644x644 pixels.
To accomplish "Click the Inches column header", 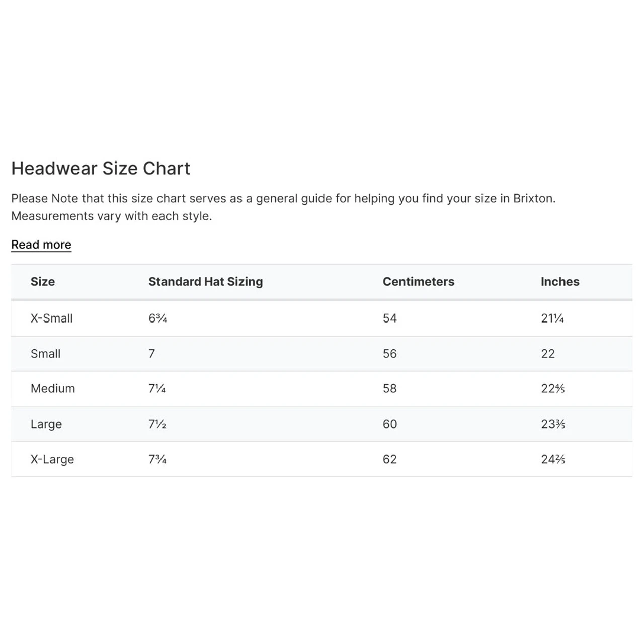I will (x=559, y=282).
